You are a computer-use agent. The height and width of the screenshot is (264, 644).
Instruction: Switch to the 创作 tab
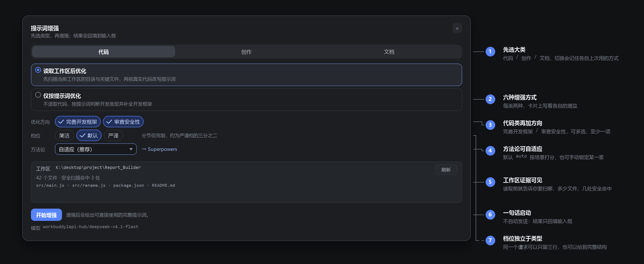[246, 52]
